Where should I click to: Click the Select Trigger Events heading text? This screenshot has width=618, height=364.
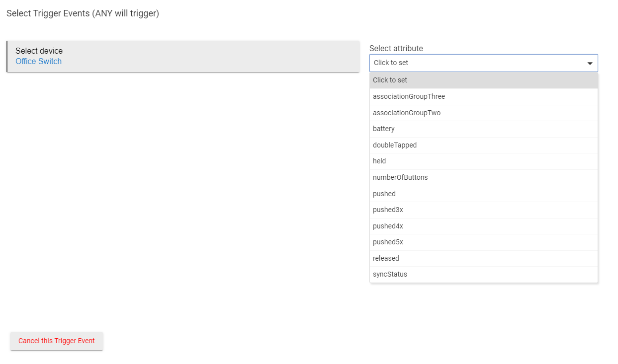point(83,14)
